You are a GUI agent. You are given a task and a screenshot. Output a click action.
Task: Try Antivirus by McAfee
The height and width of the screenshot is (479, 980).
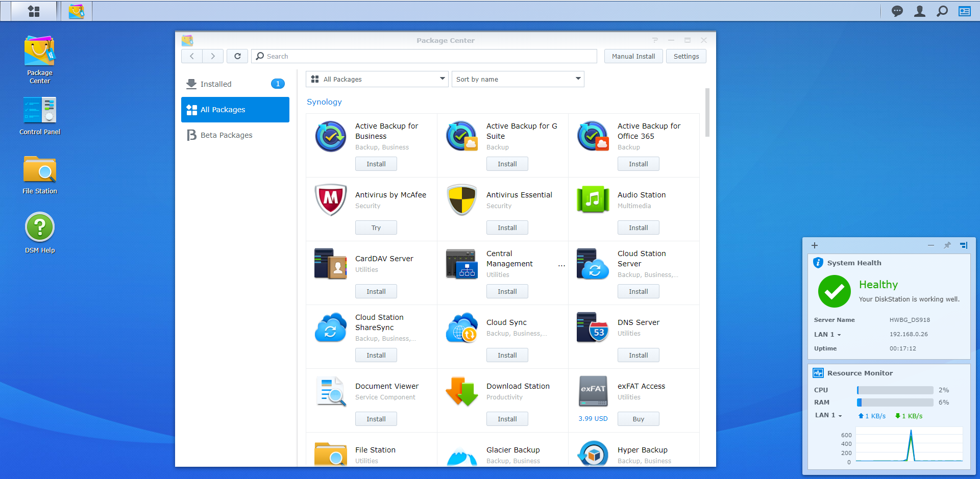tap(376, 228)
